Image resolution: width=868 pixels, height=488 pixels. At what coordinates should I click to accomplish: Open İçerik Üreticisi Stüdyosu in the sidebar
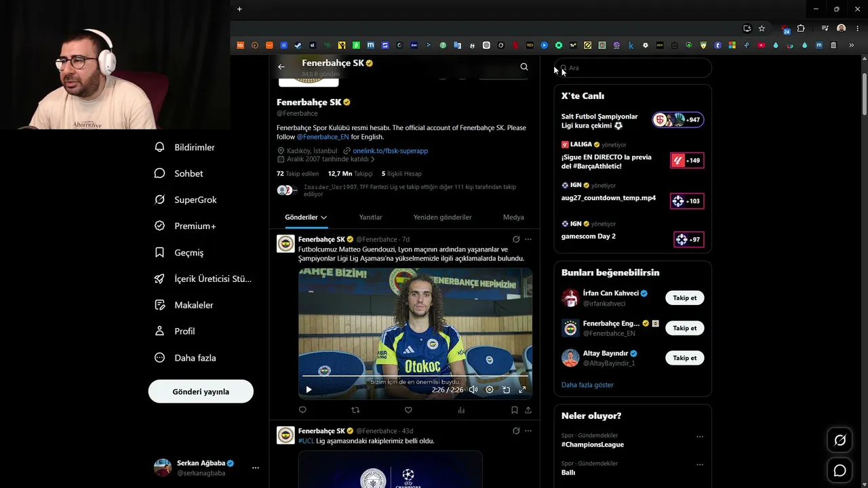click(x=203, y=279)
